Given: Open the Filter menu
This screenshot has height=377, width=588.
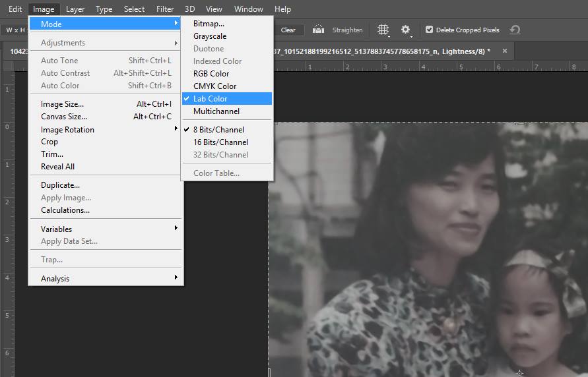Looking at the screenshot, I should (165, 9).
